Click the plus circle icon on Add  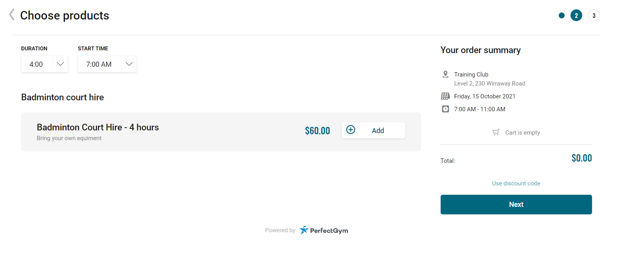coord(351,130)
